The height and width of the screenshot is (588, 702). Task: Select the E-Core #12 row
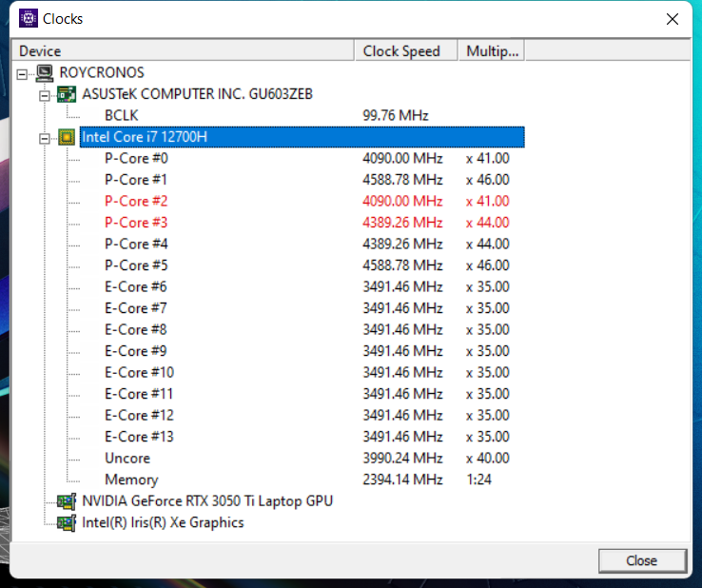click(x=139, y=416)
